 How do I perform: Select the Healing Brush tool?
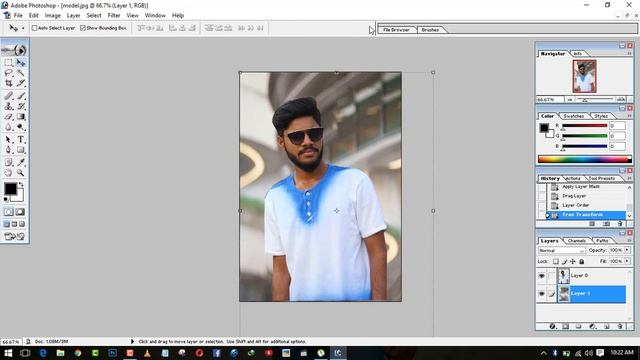tap(9, 96)
